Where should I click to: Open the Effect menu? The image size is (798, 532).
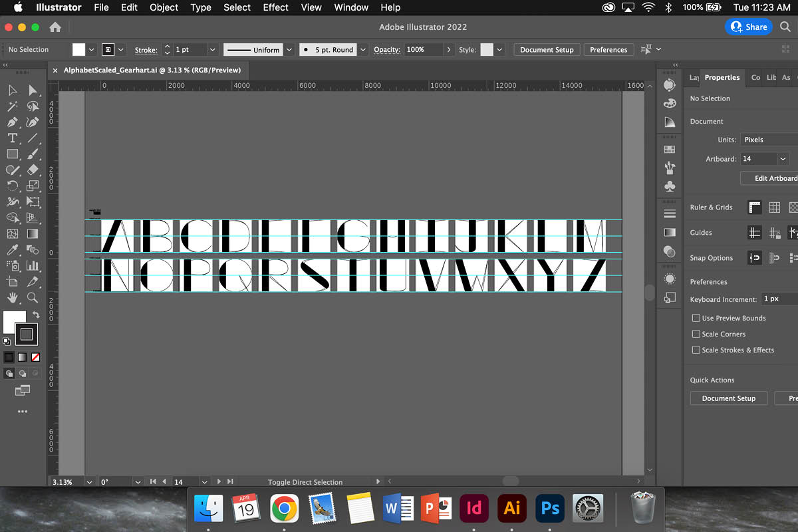pos(275,7)
